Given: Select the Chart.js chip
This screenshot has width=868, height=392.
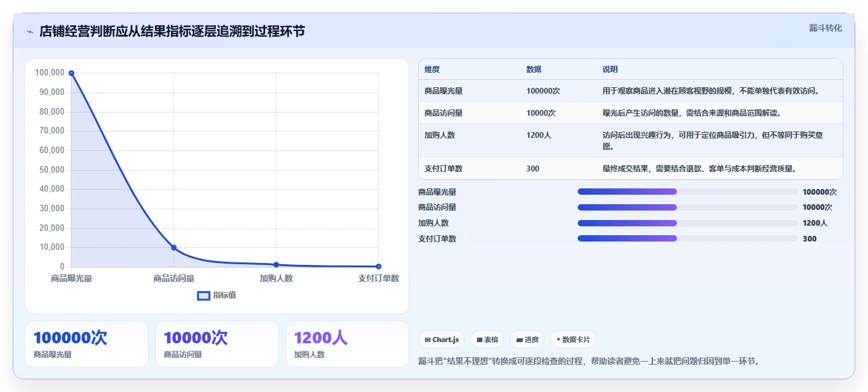Looking at the screenshot, I should pyautogui.click(x=442, y=340).
